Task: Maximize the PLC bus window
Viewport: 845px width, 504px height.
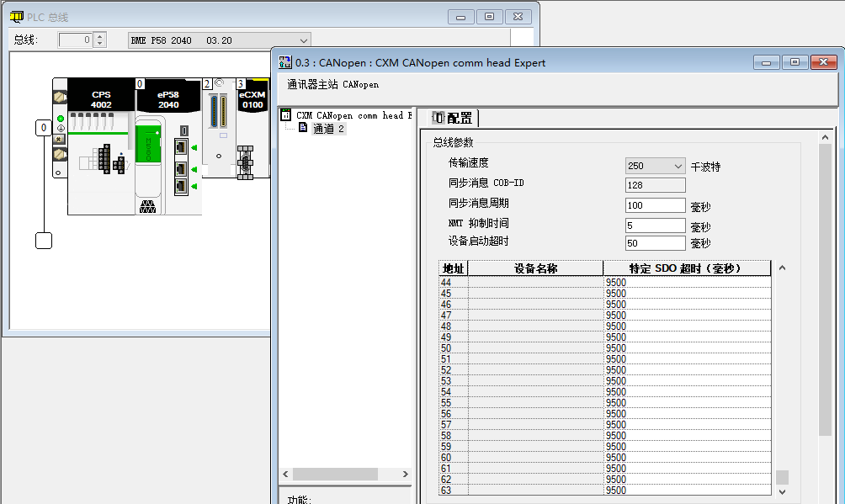Action: pos(489,17)
